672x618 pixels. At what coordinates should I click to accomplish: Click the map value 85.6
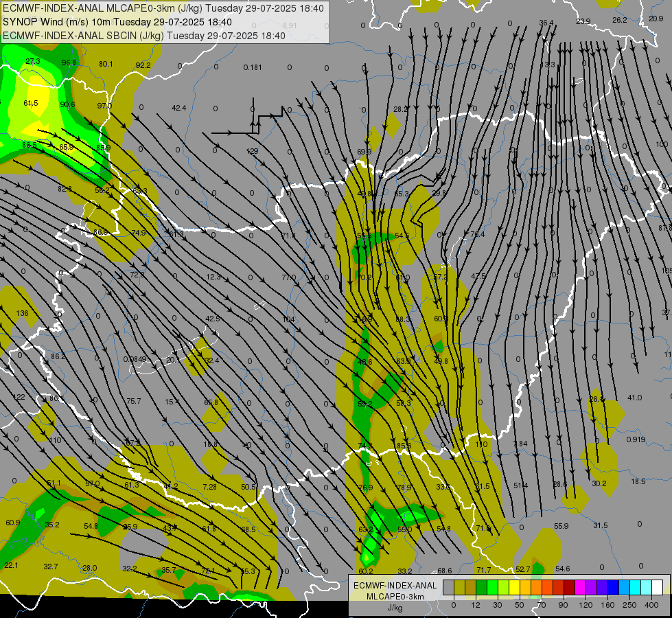point(404,446)
